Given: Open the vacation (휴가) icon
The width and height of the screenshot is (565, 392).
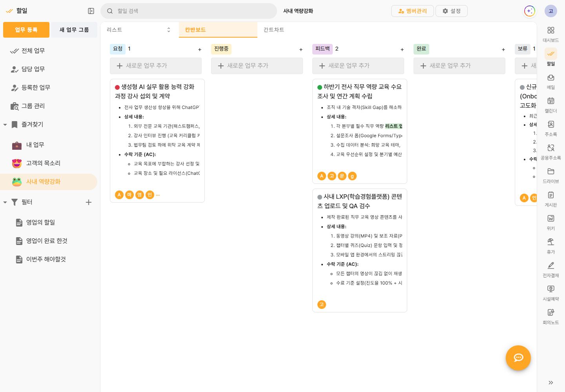Looking at the screenshot, I should point(551,242).
